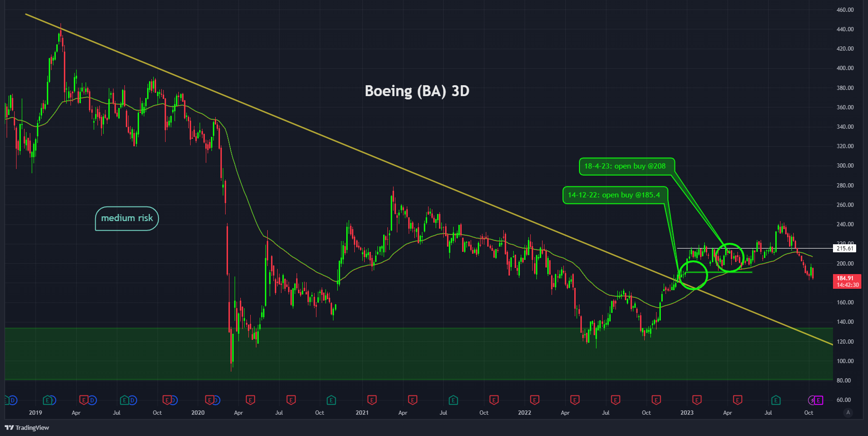Screen dimensions: 868x436
Task: Click the 'medium risk' label box
Action: 127,218
